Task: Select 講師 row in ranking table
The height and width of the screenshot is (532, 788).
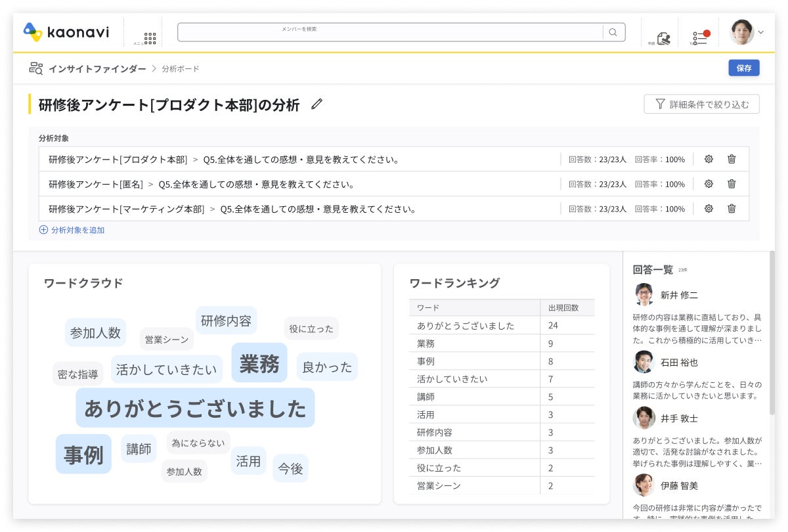Action: [502, 396]
